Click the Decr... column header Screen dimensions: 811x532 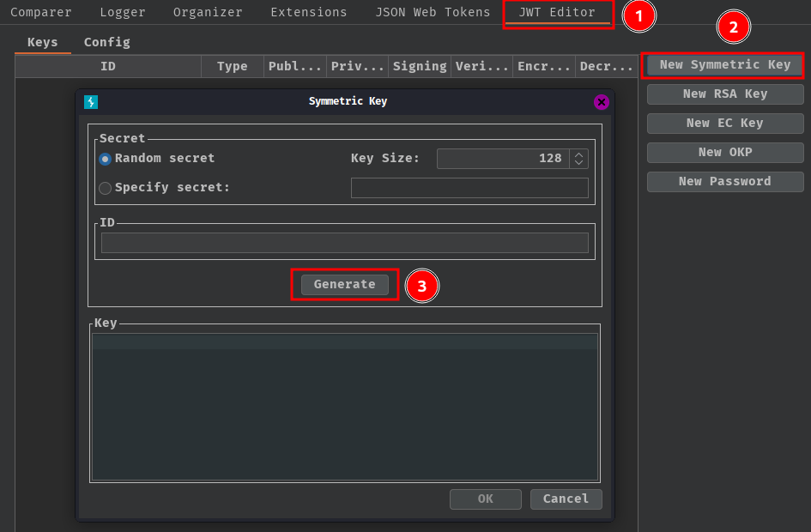(x=606, y=66)
